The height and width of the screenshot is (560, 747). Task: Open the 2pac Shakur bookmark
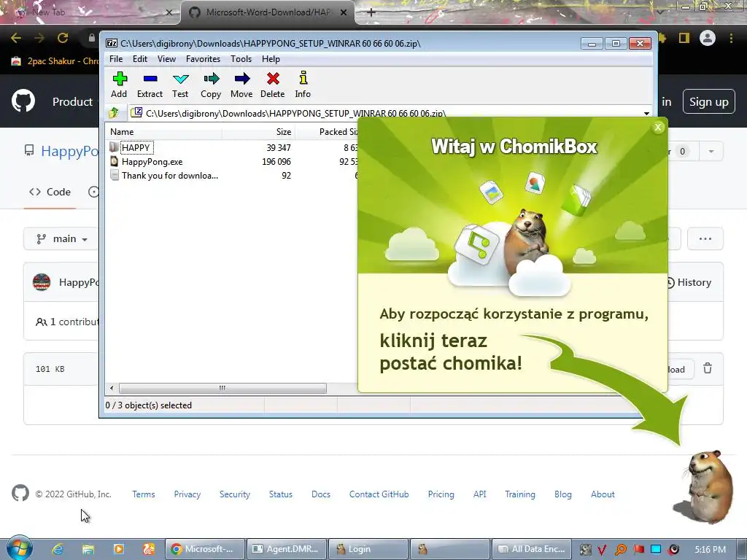(54, 61)
